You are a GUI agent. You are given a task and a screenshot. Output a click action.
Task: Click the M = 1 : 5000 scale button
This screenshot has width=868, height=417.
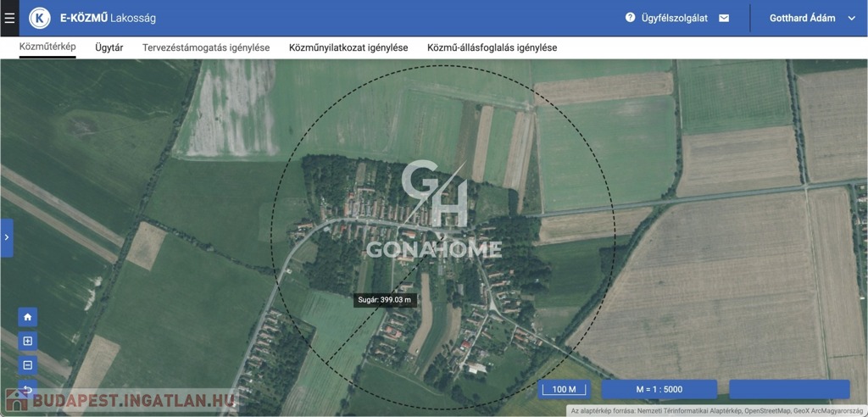(659, 389)
